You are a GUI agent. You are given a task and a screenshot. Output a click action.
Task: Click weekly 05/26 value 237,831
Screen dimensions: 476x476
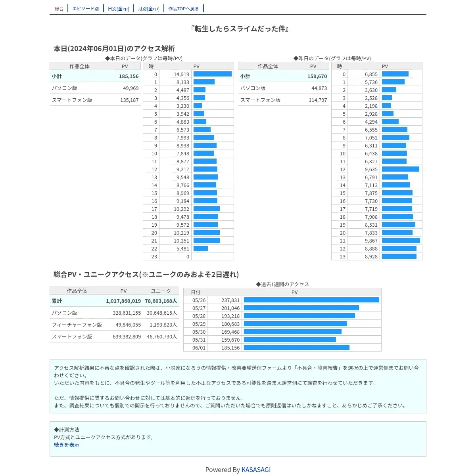click(x=230, y=300)
